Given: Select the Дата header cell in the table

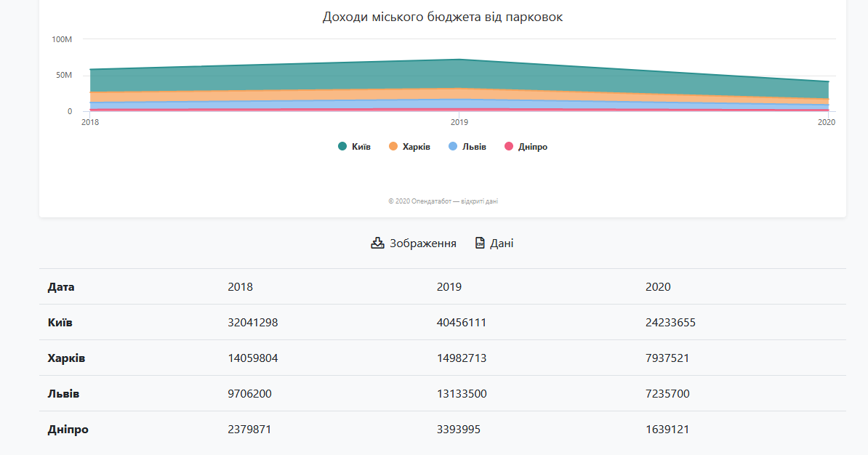Looking at the screenshot, I should click(x=61, y=287).
